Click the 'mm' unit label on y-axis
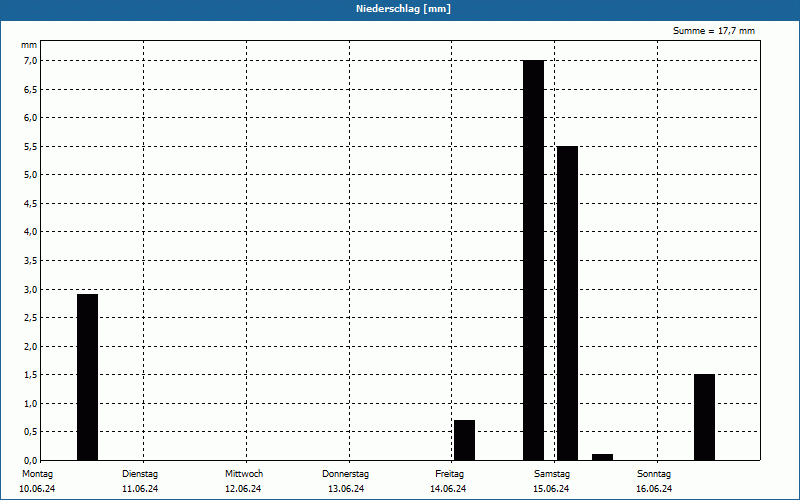800x500 pixels. 29,45
